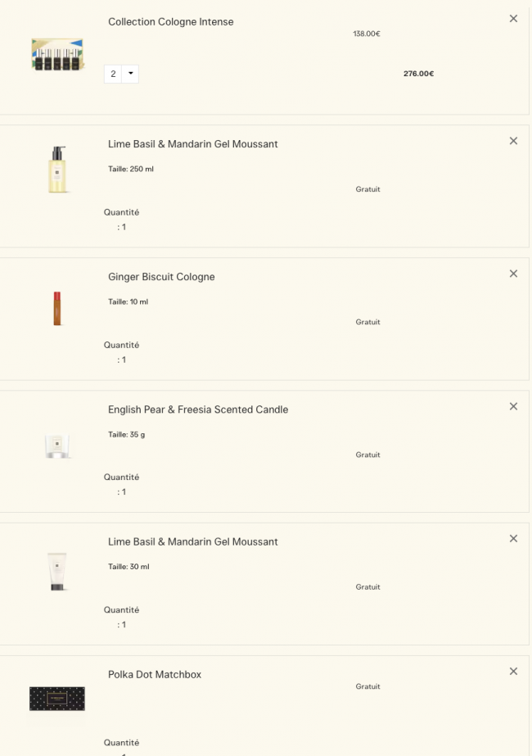Click Ginger Biscuit Cologne product image

(57, 308)
